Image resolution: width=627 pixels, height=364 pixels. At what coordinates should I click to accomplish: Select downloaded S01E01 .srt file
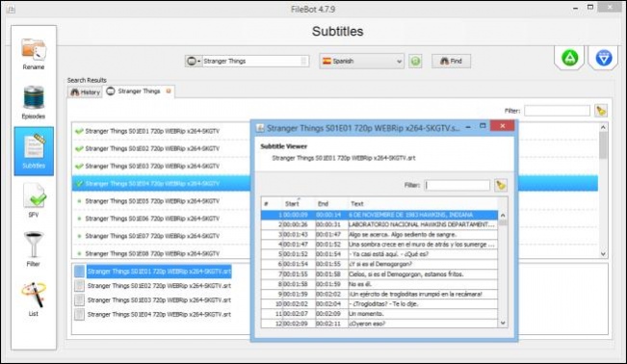coord(159,272)
